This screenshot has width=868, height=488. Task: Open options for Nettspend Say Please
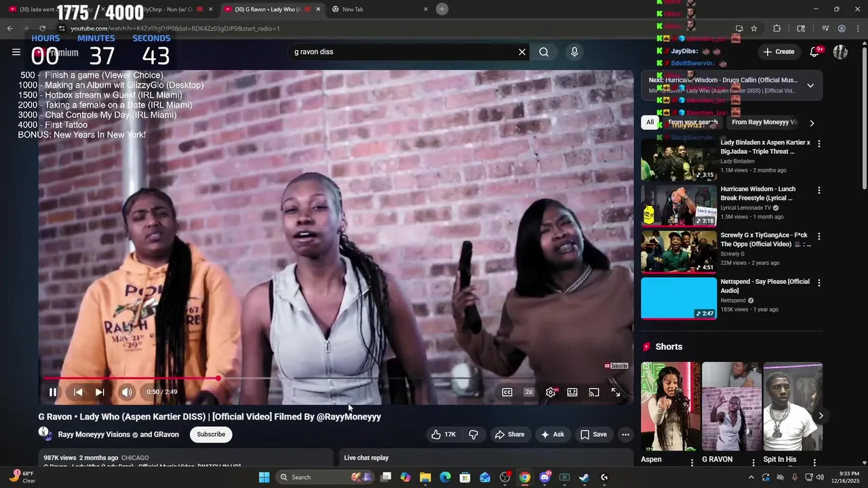click(x=818, y=283)
